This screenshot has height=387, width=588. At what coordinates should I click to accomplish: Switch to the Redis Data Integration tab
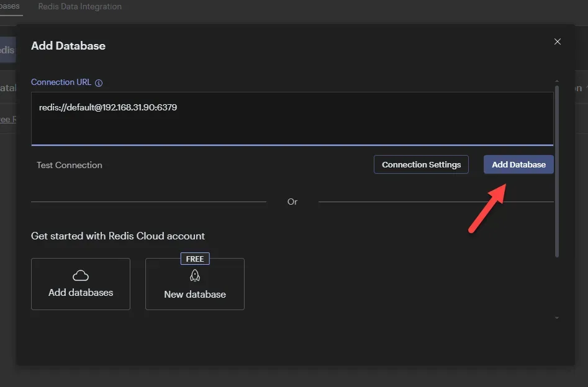pyautogui.click(x=80, y=6)
